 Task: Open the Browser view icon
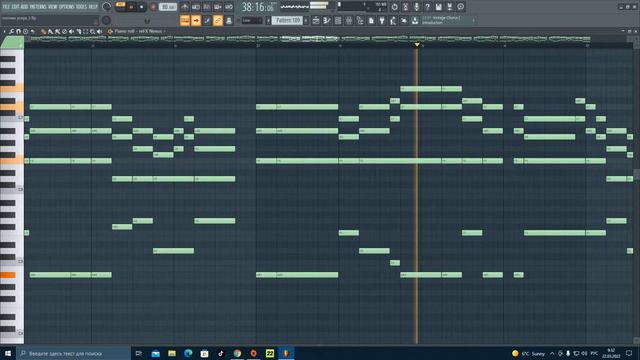[x=360, y=20]
